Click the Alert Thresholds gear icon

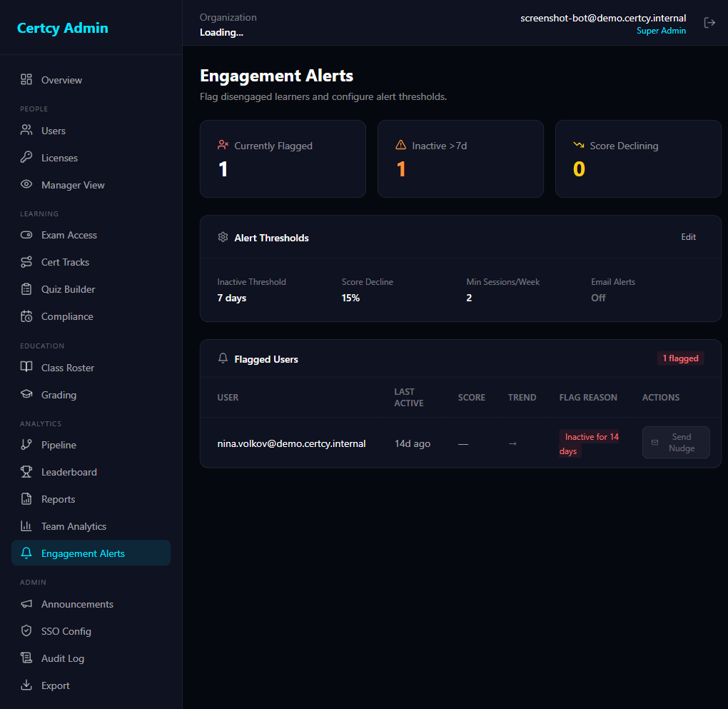pyautogui.click(x=223, y=237)
